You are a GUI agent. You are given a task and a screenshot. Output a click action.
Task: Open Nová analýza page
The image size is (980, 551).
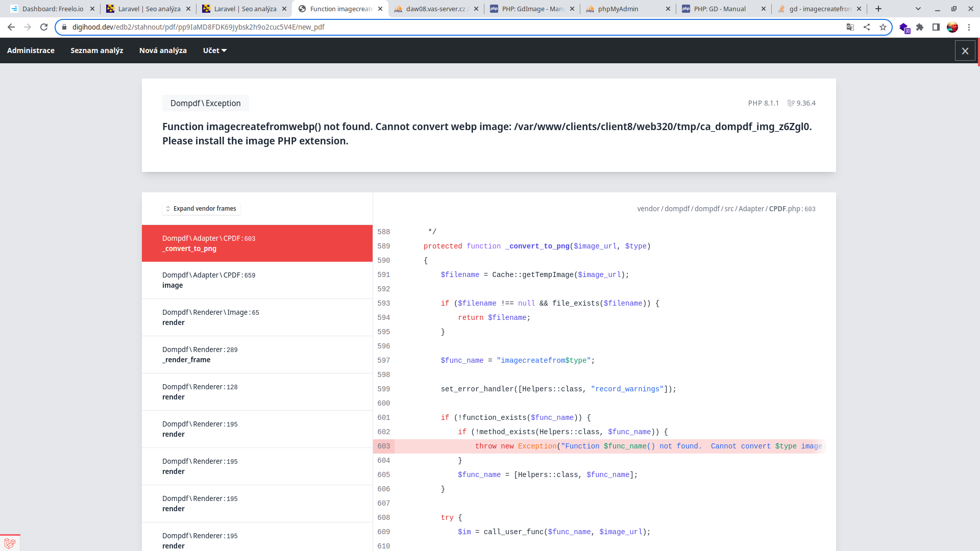[163, 51]
